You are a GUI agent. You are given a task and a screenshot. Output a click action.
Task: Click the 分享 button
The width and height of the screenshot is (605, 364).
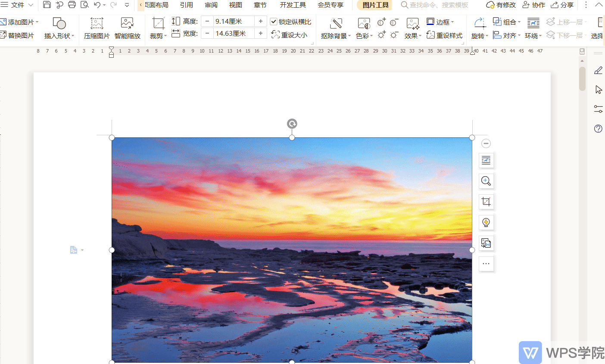[x=562, y=5]
